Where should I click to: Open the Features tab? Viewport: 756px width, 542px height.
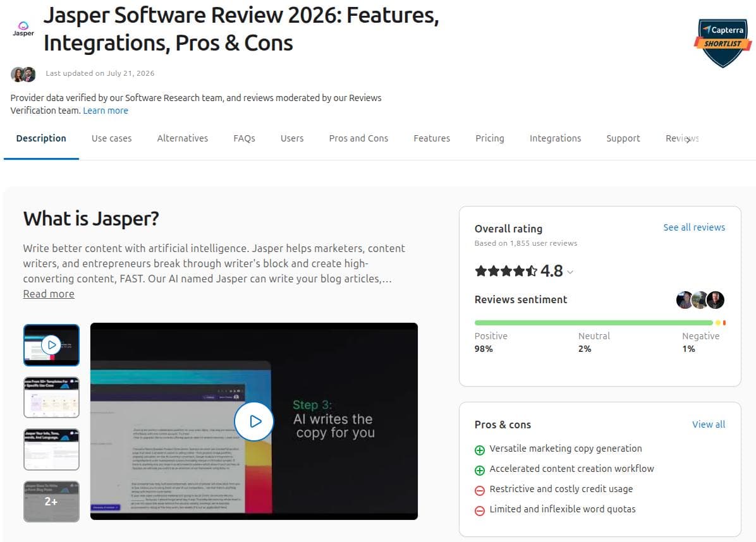pos(432,138)
